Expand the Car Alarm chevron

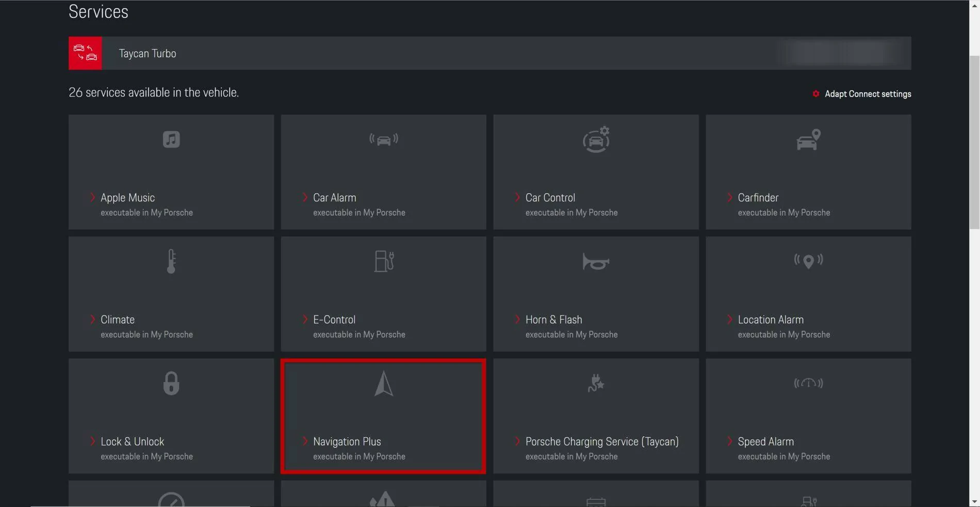(305, 197)
